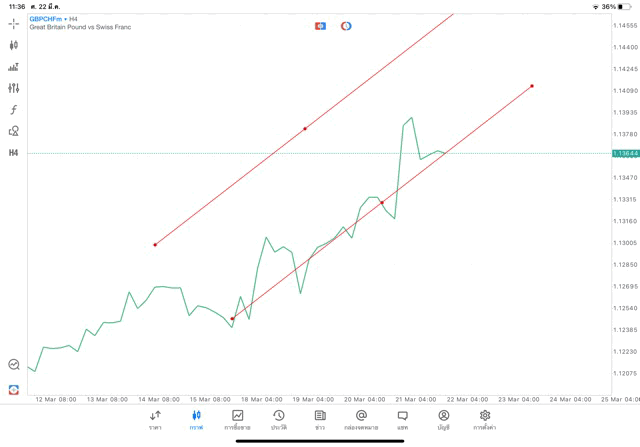Open the drawing objects shapes tool

point(14,131)
